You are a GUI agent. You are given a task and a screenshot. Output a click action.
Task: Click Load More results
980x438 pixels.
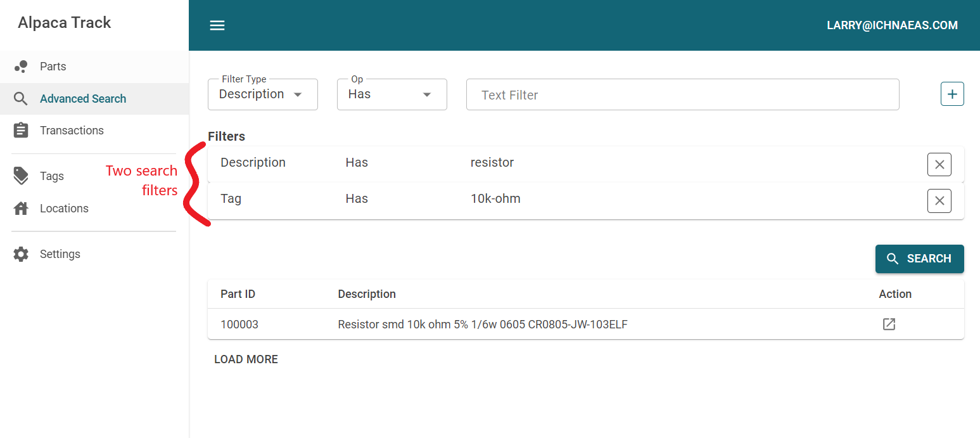tap(246, 359)
